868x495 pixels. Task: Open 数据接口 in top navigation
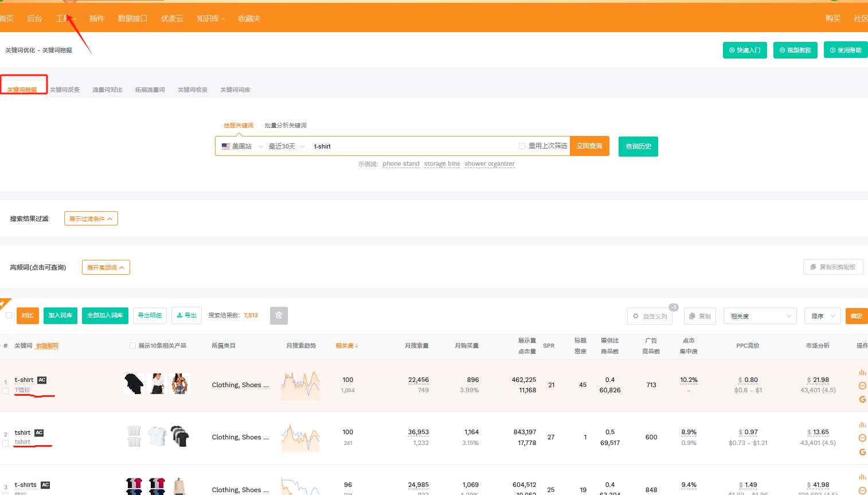click(132, 18)
